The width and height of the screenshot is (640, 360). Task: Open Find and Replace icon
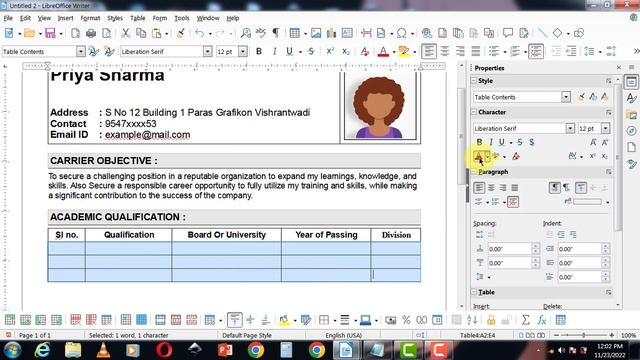click(245, 33)
